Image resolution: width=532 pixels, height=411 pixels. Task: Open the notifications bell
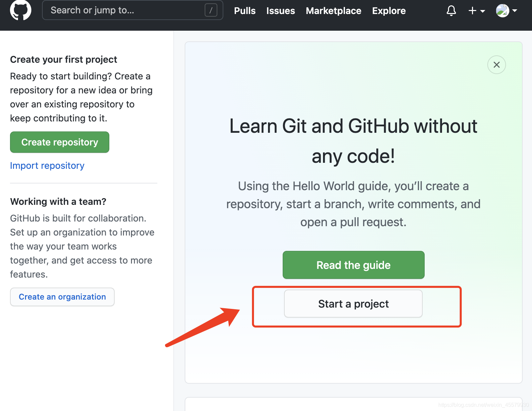pos(451,11)
